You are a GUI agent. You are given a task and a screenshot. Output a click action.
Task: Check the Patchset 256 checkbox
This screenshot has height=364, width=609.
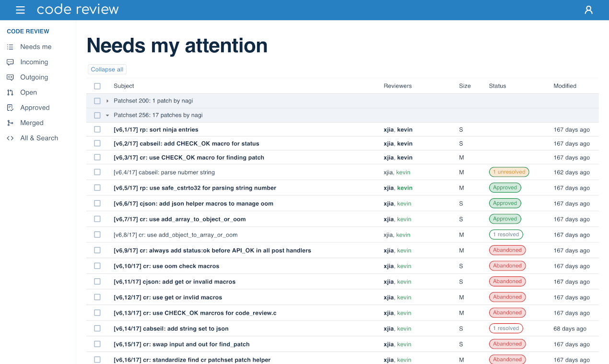point(97,115)
